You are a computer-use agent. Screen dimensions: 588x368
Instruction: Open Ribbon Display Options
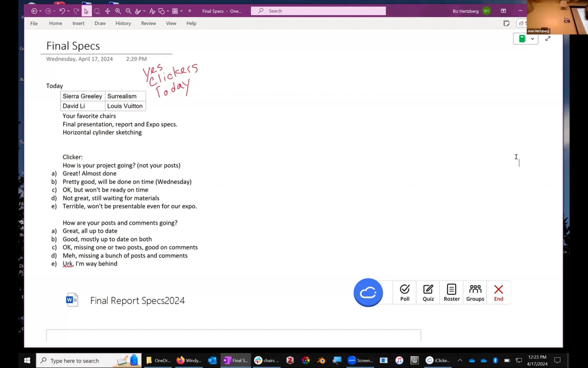point(503,11)
